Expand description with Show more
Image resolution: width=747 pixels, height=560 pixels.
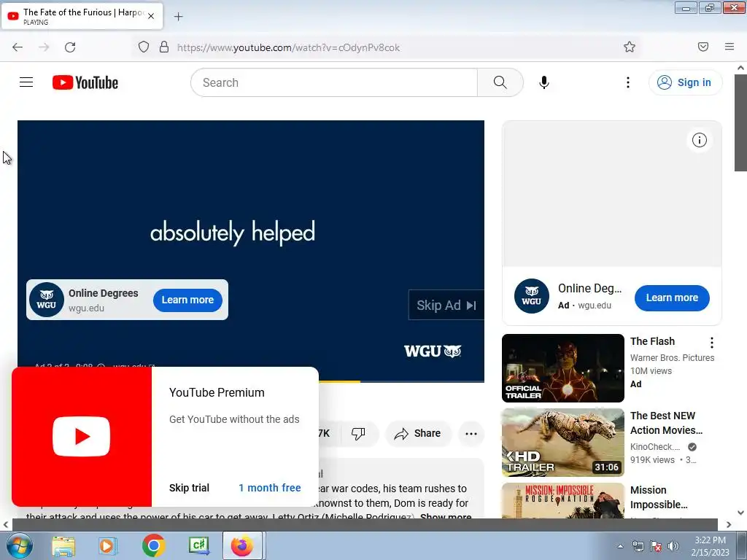pos(446,516)
